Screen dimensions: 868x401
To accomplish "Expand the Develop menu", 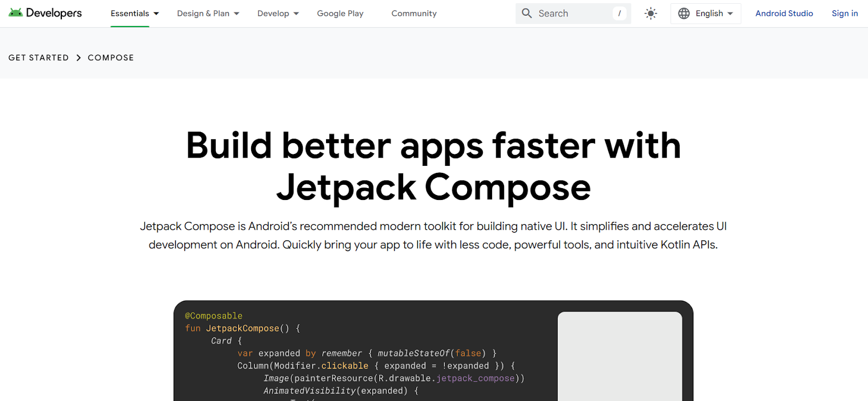I will [x=278, y=14].
